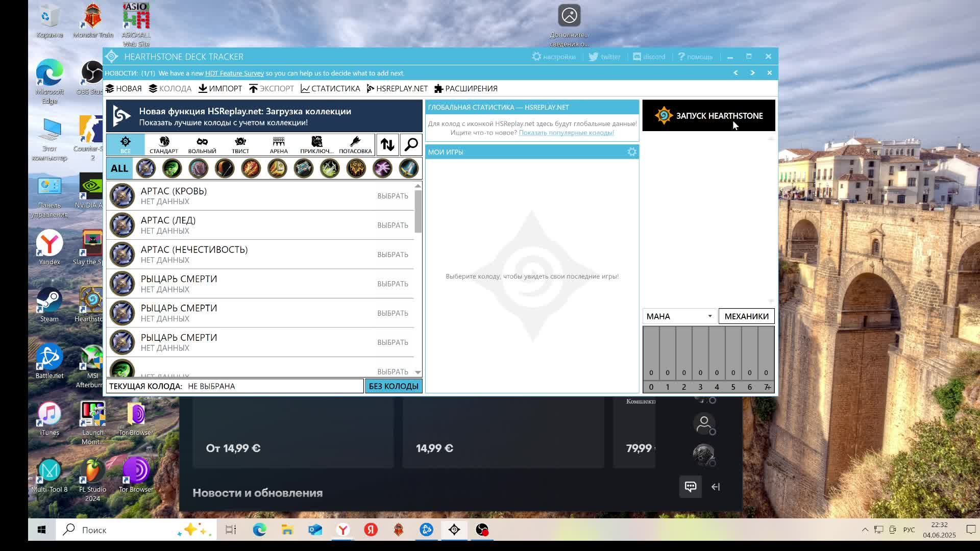Image resolution: width=980 pixels, height=551 pixels.
Task: Toggle МЕХАНИКИ chart view
Action: coord(746,316)
